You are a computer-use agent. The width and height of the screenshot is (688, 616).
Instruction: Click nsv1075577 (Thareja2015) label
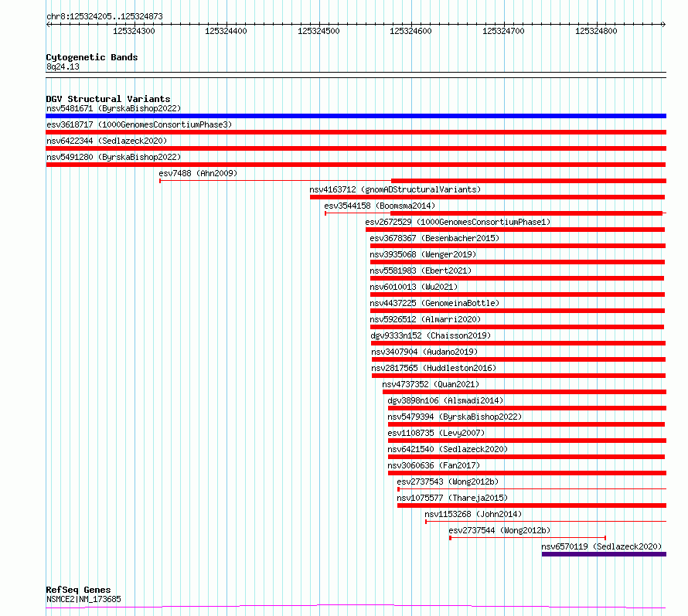point(452,498)
